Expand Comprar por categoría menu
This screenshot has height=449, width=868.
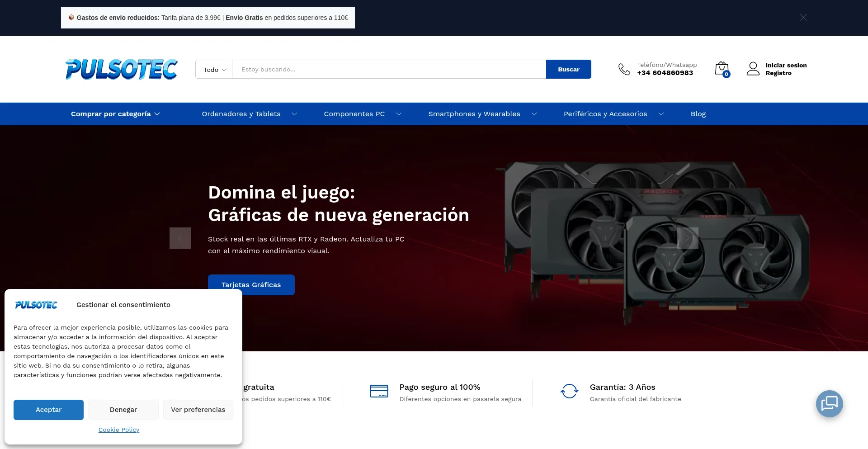tap(115, 114)
